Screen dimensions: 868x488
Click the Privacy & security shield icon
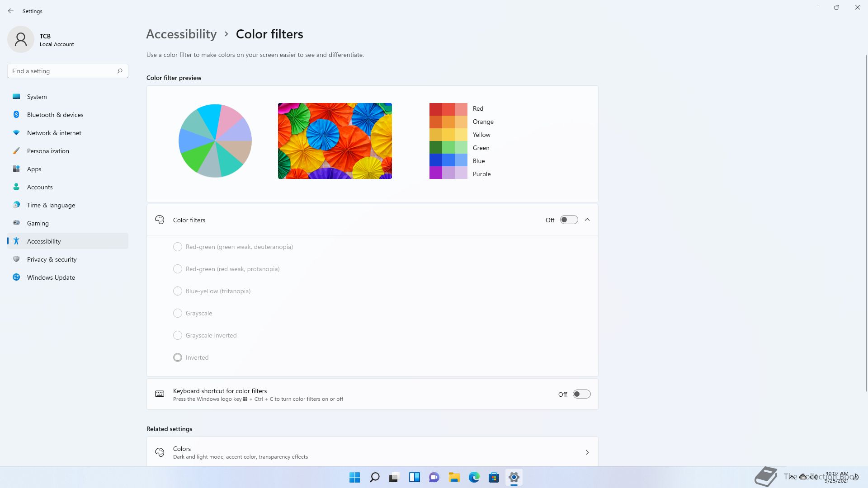point(16,259)
